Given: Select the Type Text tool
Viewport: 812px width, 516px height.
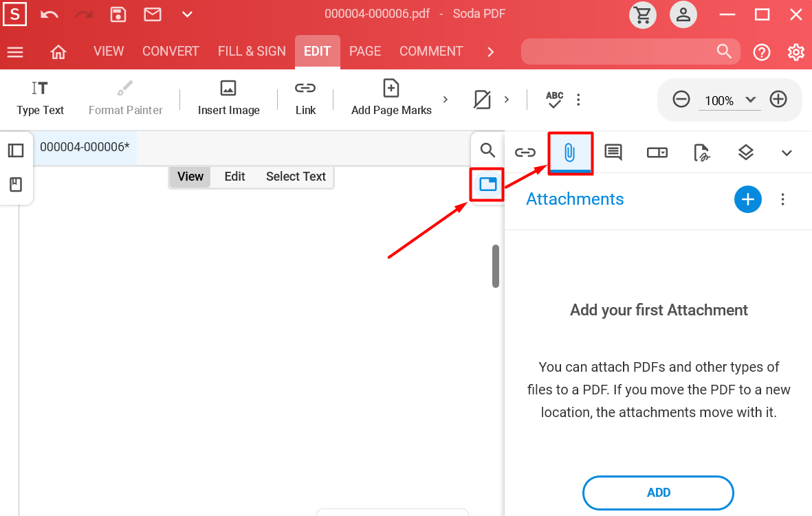Looking at the screenshot, I should tap(39, 98).
